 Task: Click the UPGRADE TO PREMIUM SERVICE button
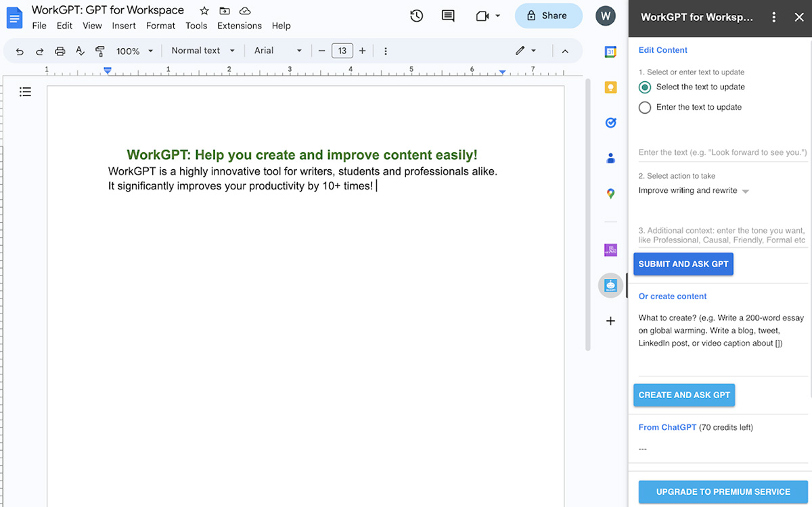click(721, 491)
